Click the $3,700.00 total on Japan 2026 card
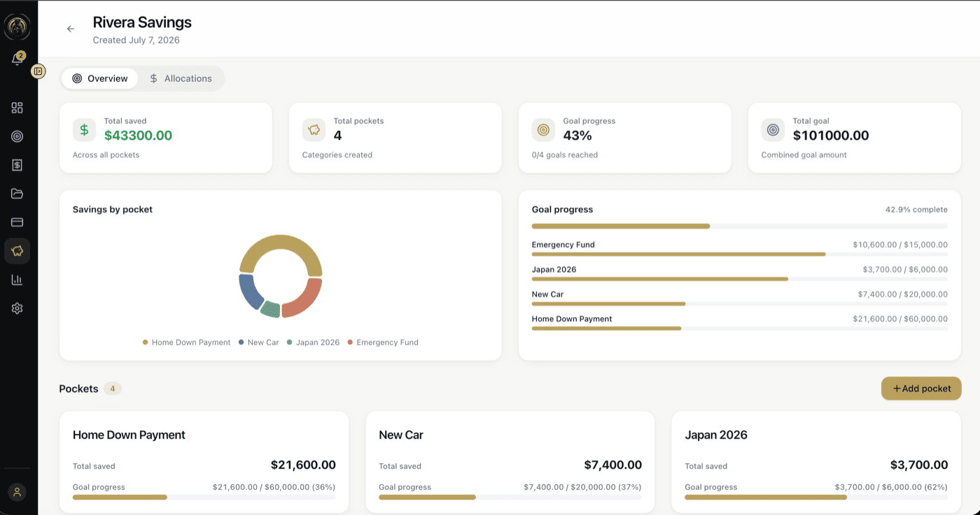 coord(919,465)
